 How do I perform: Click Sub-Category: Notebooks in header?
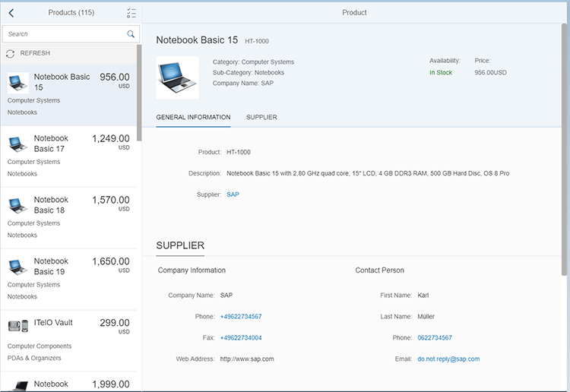(249, 73)
